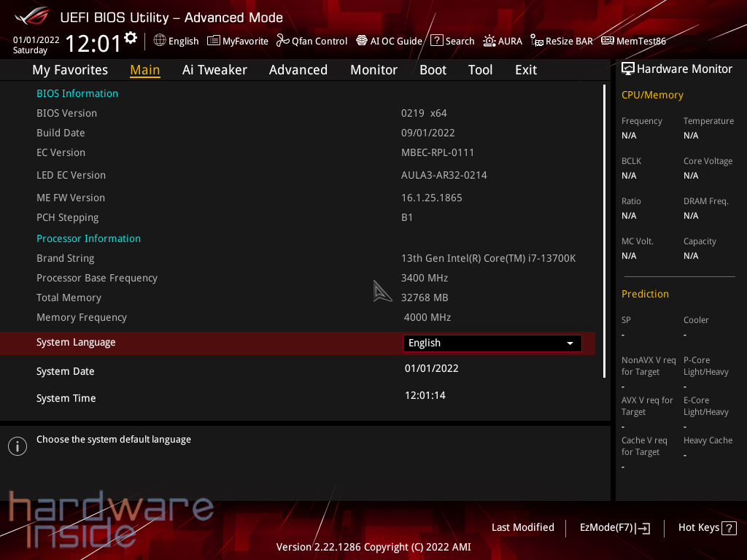Screen dimensions: 747x560
Task: Launch MemTest86 memory icon
Action: pos(608,41)
